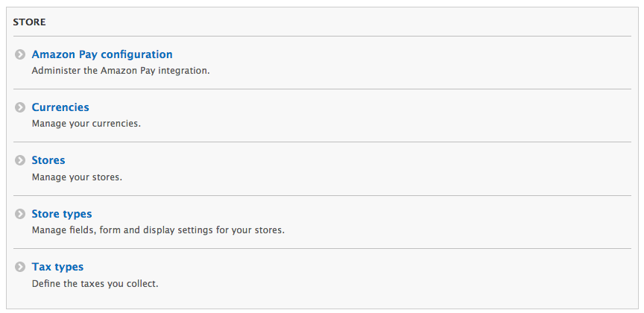Click 'Administer the Amazon Pay integration.' description
Screen dimensions: 644x313
(121, 72)
